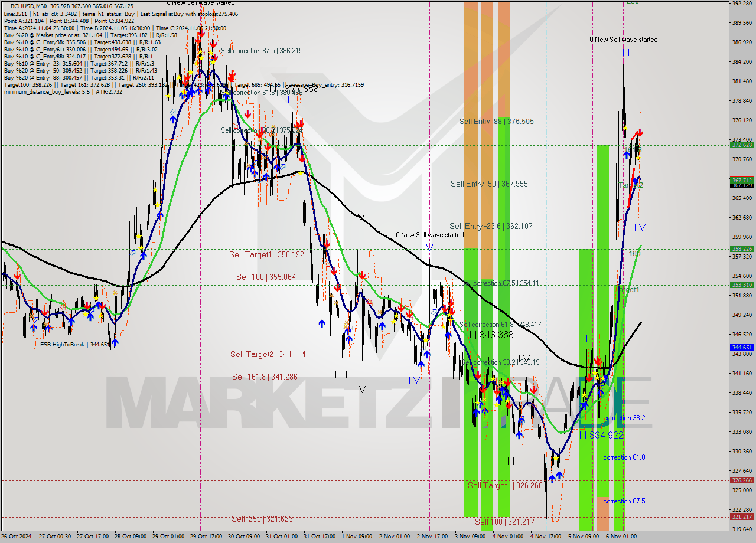Click the '26 Oct 2024' date on time axis
This screenshot has height=543, width=756.
coord(17,537)
